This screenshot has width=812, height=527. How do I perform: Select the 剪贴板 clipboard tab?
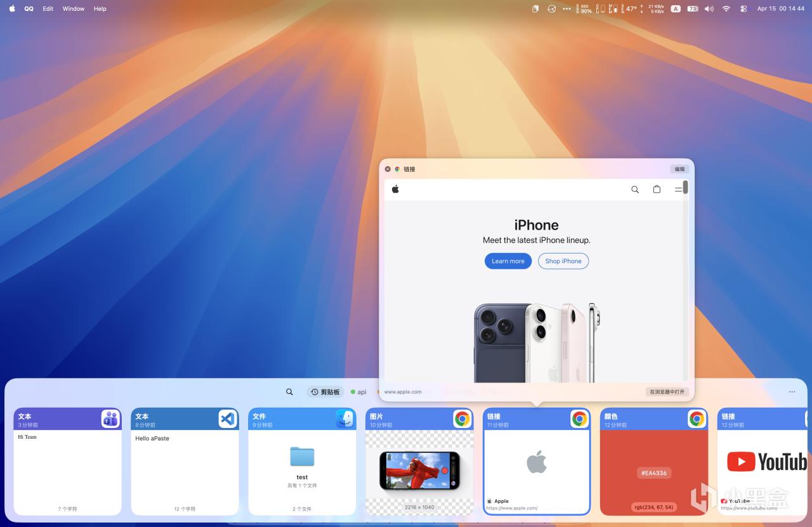[326, 392]
